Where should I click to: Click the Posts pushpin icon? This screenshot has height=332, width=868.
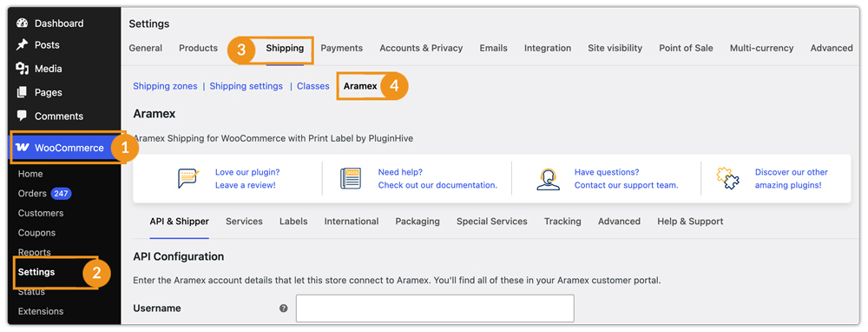coord(23,45)
